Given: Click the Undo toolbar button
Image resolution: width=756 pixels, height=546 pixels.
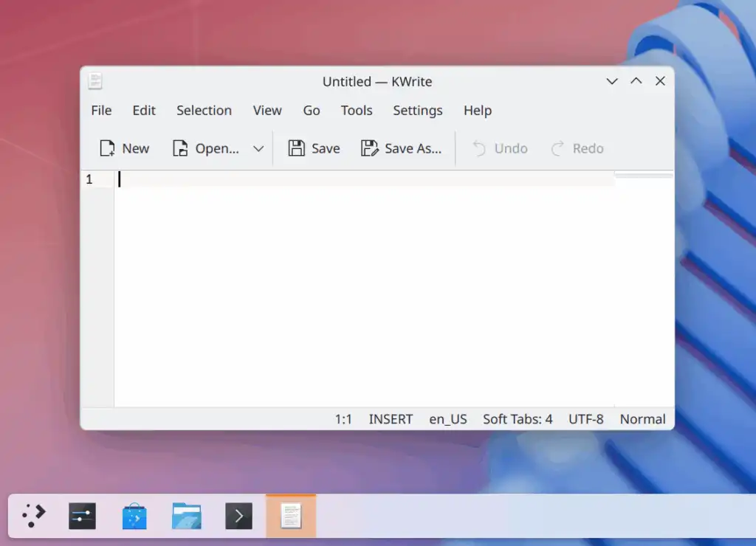Looking at the screenshot, I should 500,148.
